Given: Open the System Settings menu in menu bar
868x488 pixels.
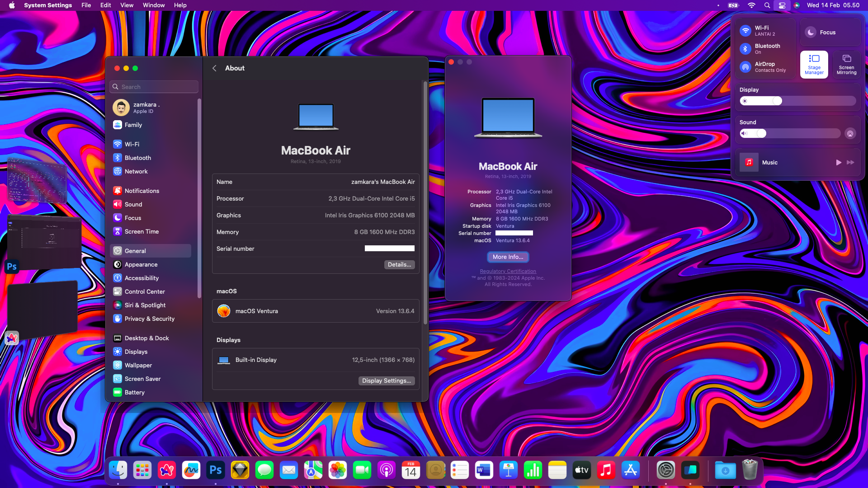Looking at the screenshot, I should point(48,5).
